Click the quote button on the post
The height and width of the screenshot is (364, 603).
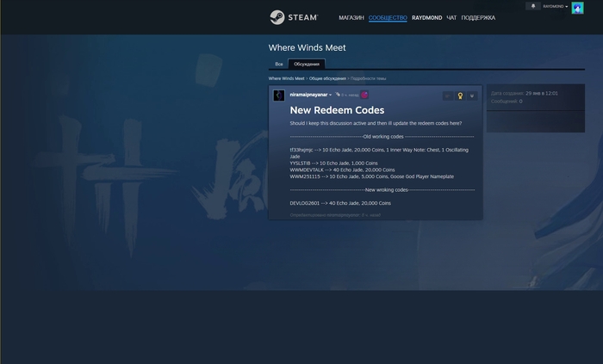point(447,96)
